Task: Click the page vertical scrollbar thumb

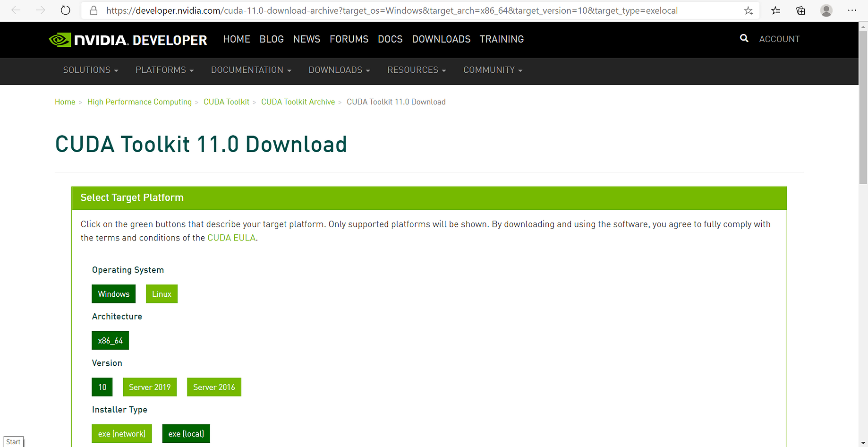Action: [x=863, y=108]
